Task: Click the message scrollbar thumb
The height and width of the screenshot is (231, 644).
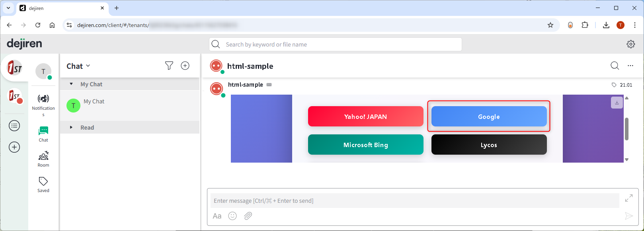Action: coord(627,129)
